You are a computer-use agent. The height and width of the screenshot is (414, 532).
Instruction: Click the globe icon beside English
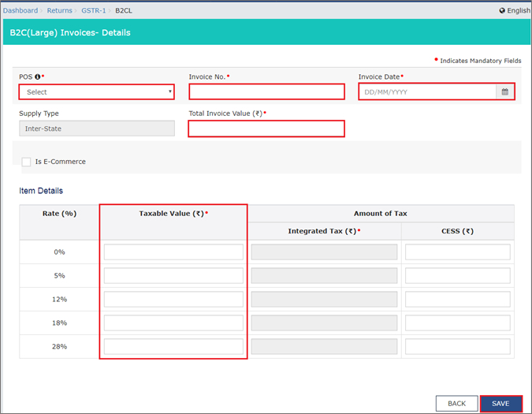pos(502,10)
